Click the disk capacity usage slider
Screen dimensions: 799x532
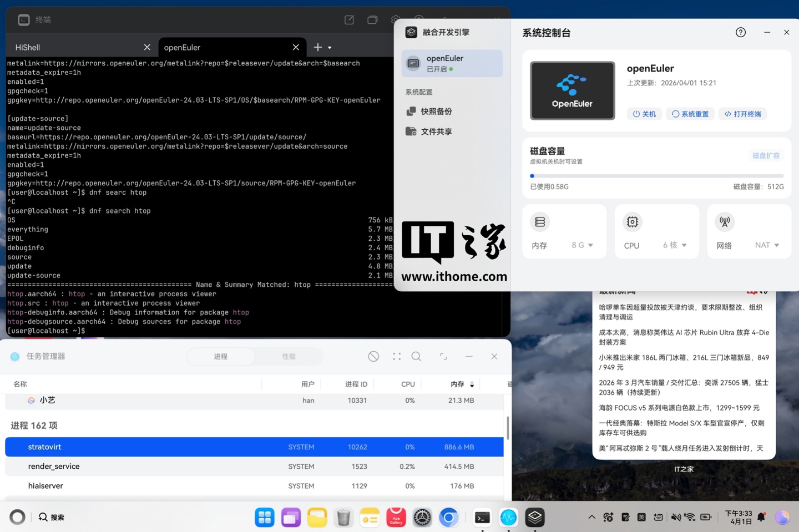[x=656, y=176]
